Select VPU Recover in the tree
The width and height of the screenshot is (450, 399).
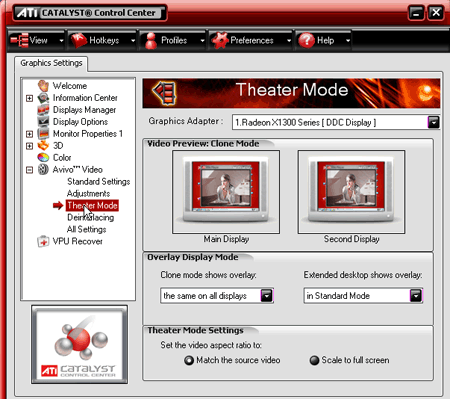click(x=78, y=241)
